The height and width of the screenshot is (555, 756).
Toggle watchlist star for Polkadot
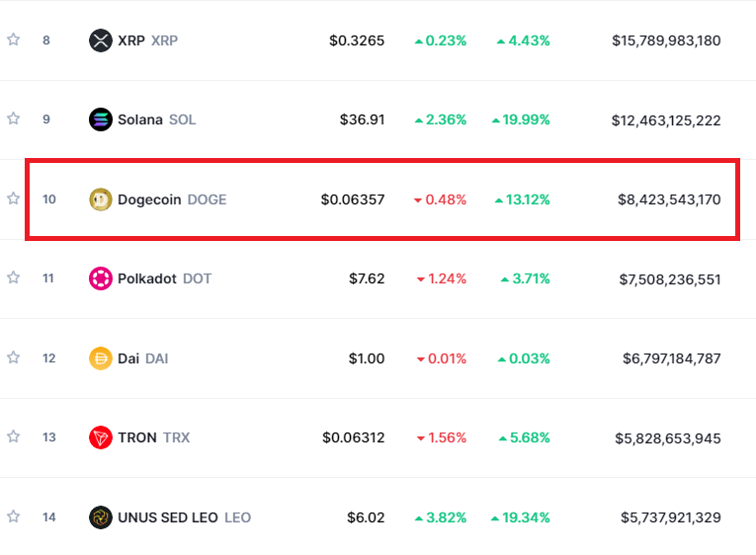(14, 277)
